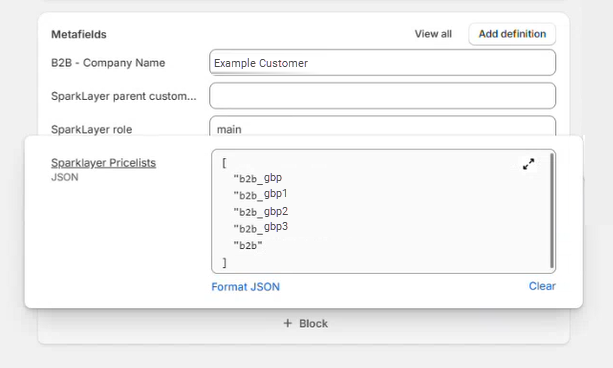Focus the SparkLayer parent customer field
Viewport: 613px width, 368px height.
tap(382, 96)
